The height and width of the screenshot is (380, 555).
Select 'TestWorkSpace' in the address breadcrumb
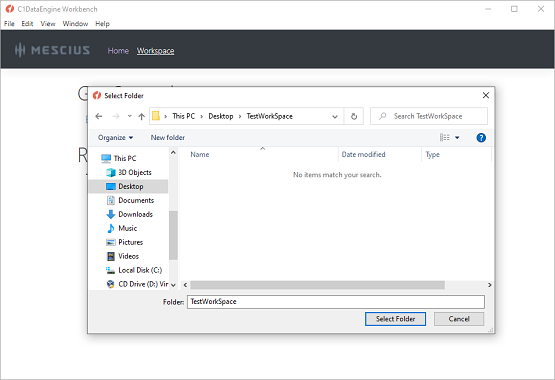(x=269, y=116)
